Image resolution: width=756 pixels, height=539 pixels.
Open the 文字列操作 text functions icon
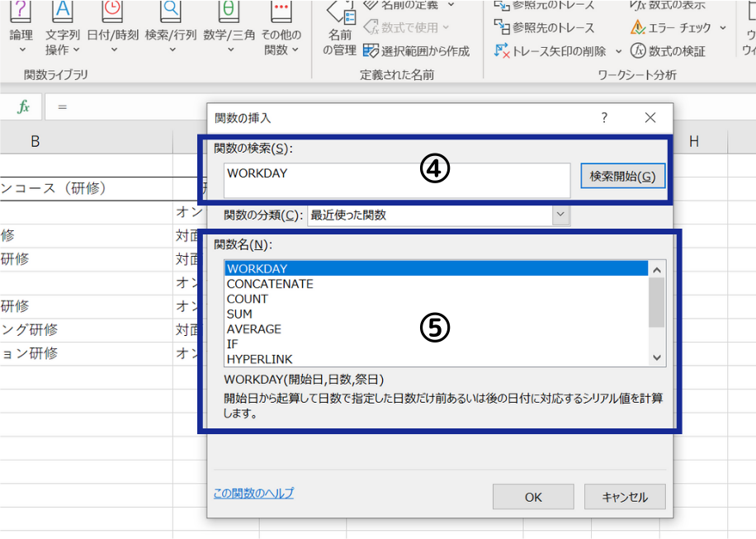(62, 12)
